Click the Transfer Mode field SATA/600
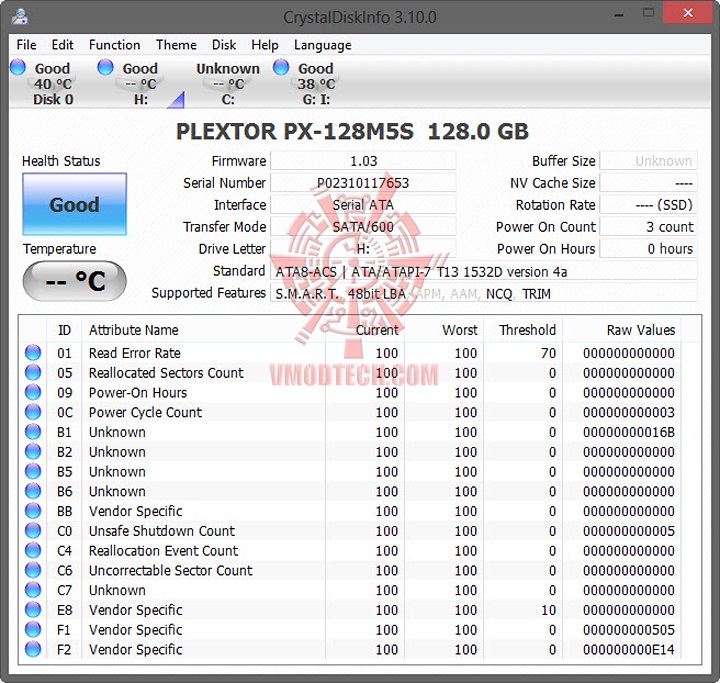This screenshot has height=683, width=720. click(363, 227)
